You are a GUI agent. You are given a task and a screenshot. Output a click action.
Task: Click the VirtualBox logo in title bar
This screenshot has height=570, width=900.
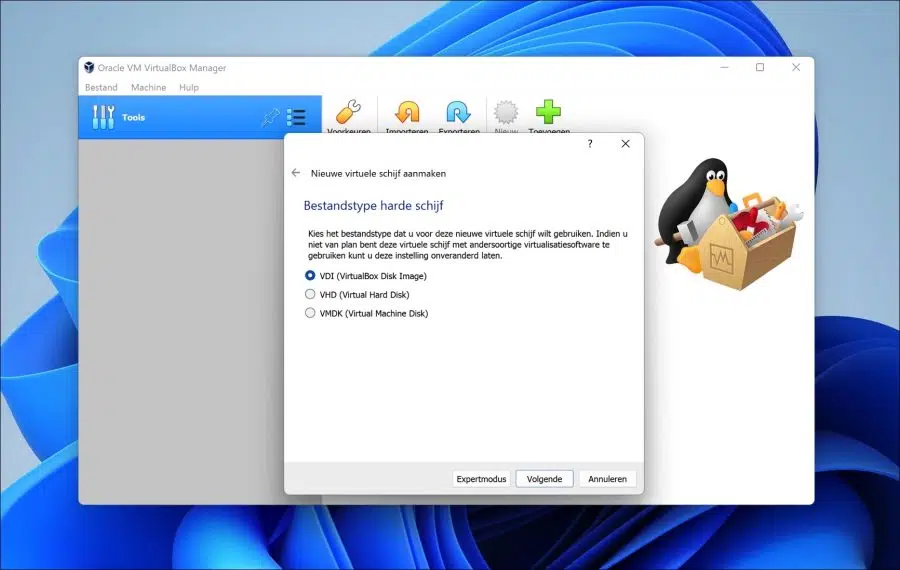point(89,67)
